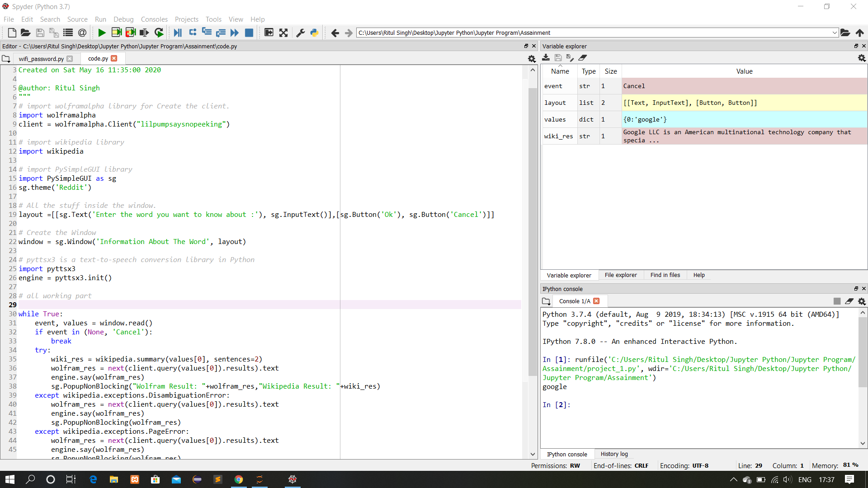Step out to function return
Screen dimensions: 868x488
[x=221, y=33]
